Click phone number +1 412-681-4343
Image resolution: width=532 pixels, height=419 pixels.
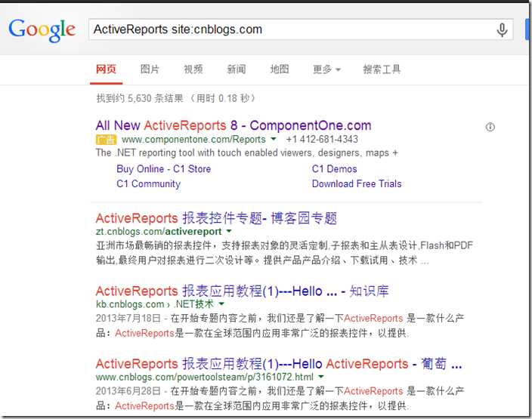pos(322,140)
